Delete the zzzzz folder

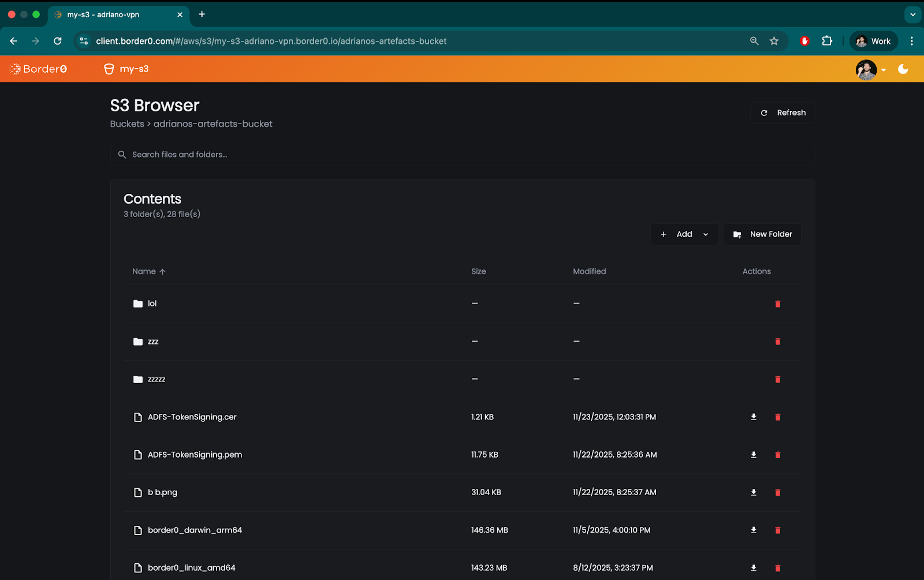(777, 379)
